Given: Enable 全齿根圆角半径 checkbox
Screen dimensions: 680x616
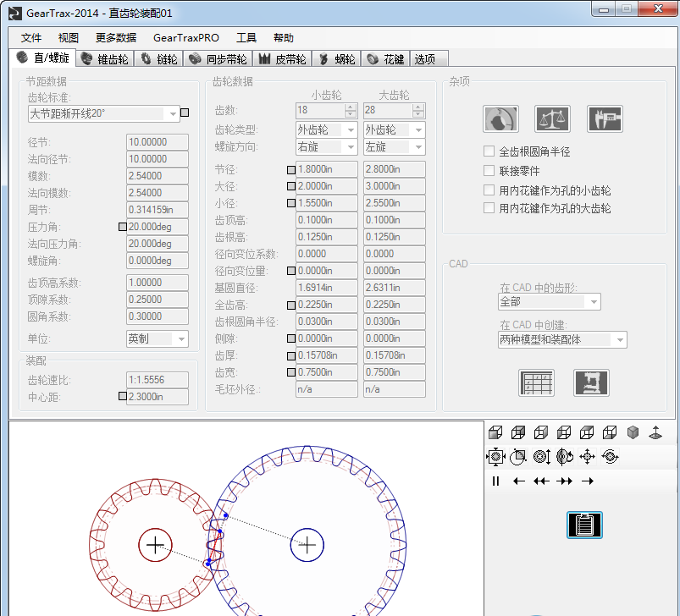Looking at the screenshot, I should [x=489, y=151].
